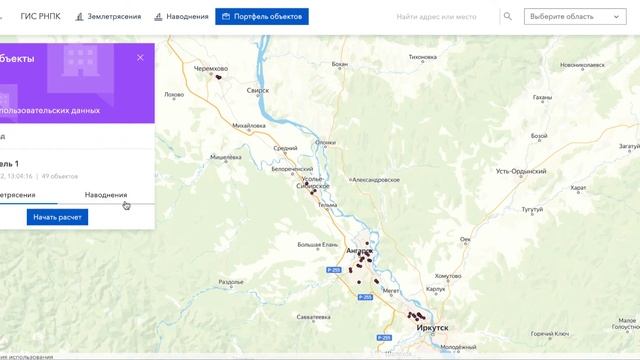Viewport: 640px width, 360px height.
Task: Click the object marker near Черемхово
Action: pyautogui.click(x=219, y=77)
